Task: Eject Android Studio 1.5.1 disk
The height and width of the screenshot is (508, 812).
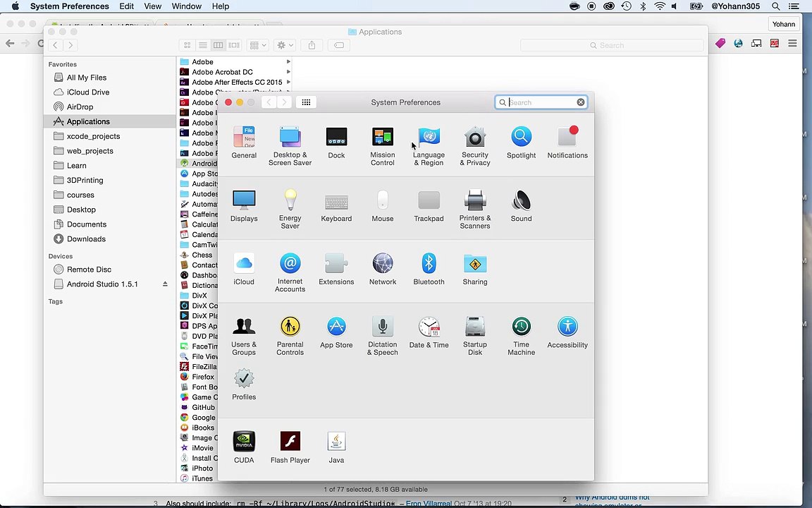Action: point(165,284)
